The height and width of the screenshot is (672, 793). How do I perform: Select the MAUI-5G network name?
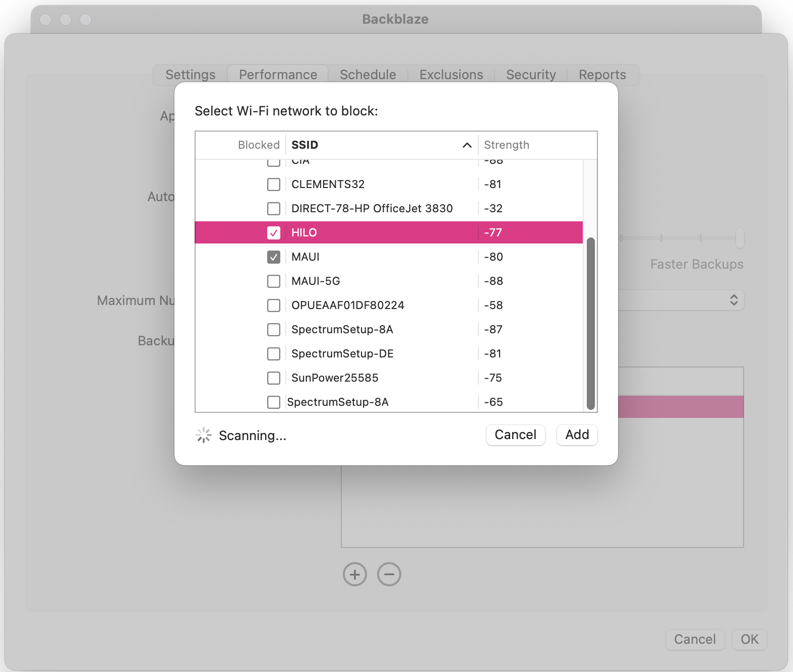(x=316, y=281)
